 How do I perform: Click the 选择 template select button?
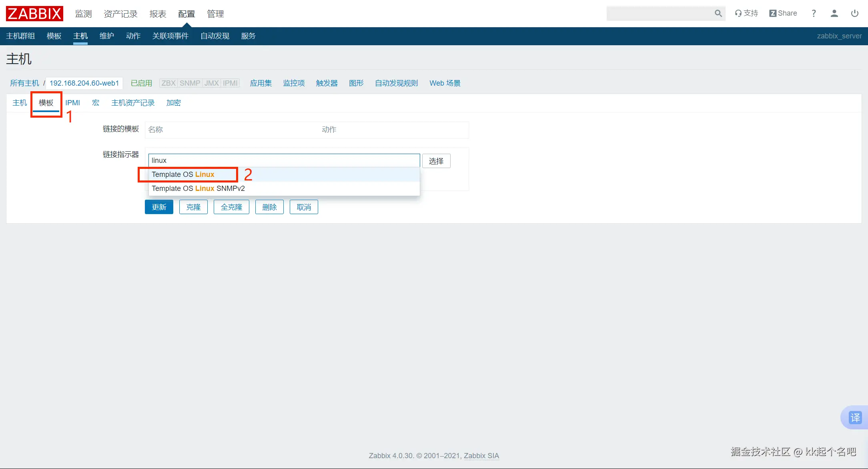click(436, 161)
